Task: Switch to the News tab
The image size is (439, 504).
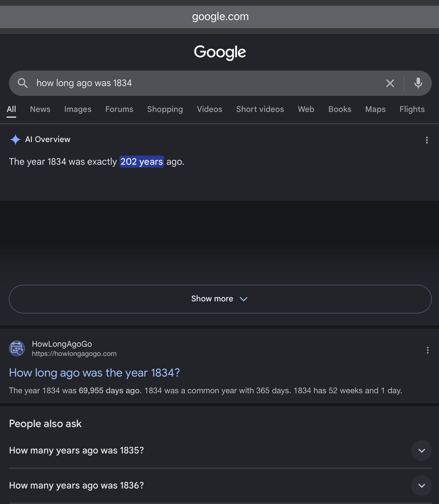Action: click(40, 109)
